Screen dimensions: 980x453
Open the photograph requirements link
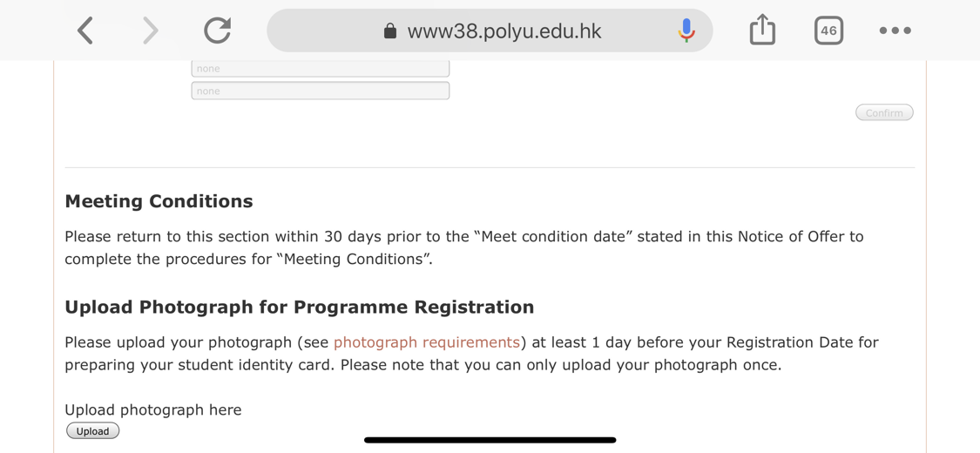pos(427,342)
